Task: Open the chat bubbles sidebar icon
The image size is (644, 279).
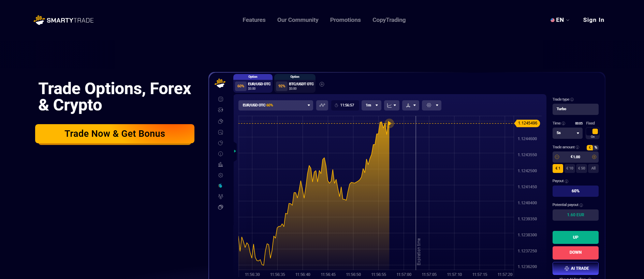Action: click(221, 207)
